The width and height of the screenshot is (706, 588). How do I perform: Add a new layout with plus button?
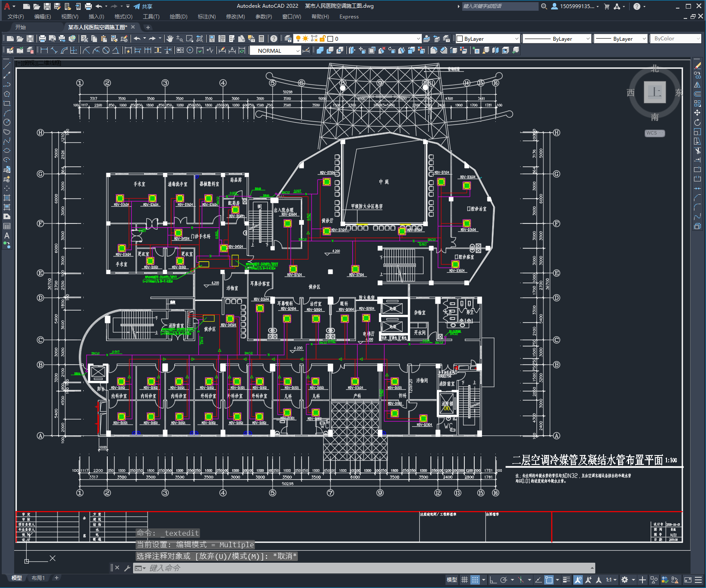click(56, 578)
